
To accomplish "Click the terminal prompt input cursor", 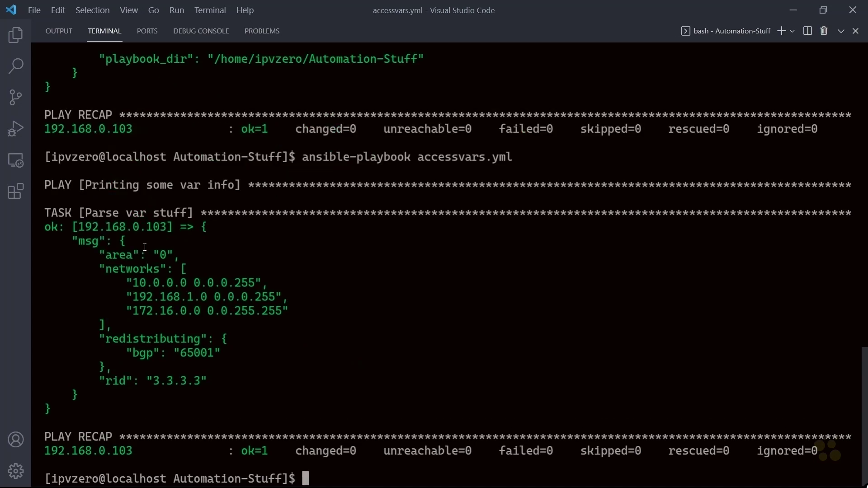I will [306, 479].
